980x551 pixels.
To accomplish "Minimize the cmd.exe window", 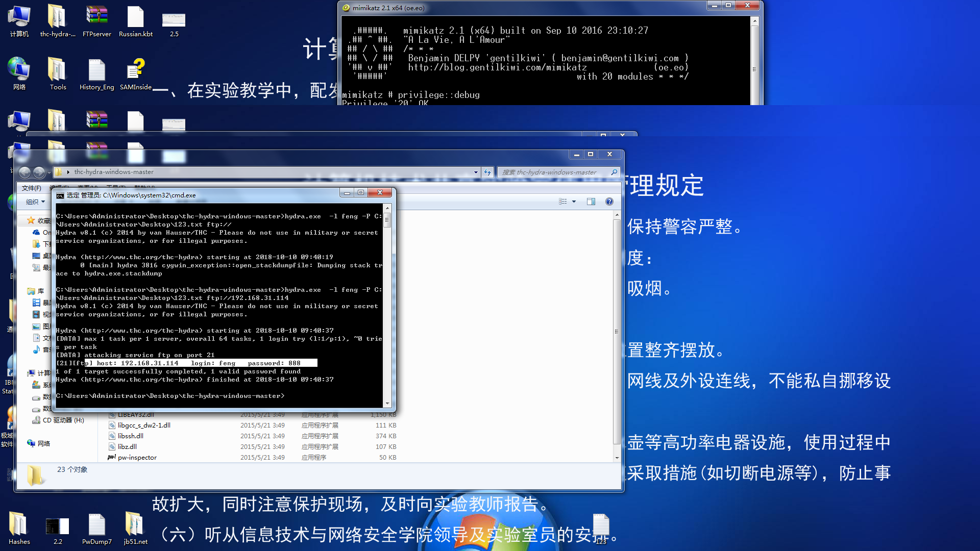I will click(x=347, y=193).
